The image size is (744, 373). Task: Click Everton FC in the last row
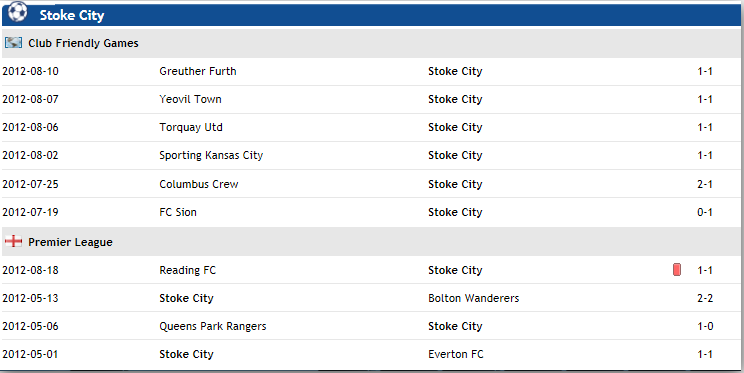click(456, 354)
